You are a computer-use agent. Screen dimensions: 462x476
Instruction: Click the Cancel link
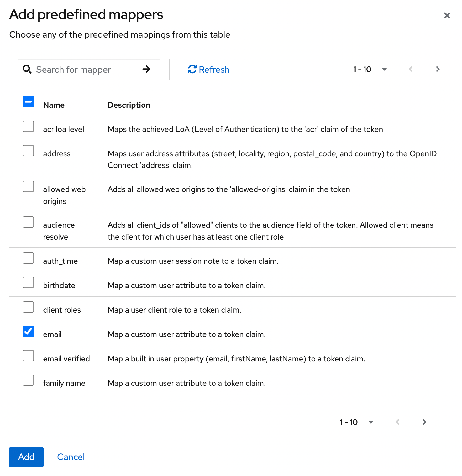(71, 457)
